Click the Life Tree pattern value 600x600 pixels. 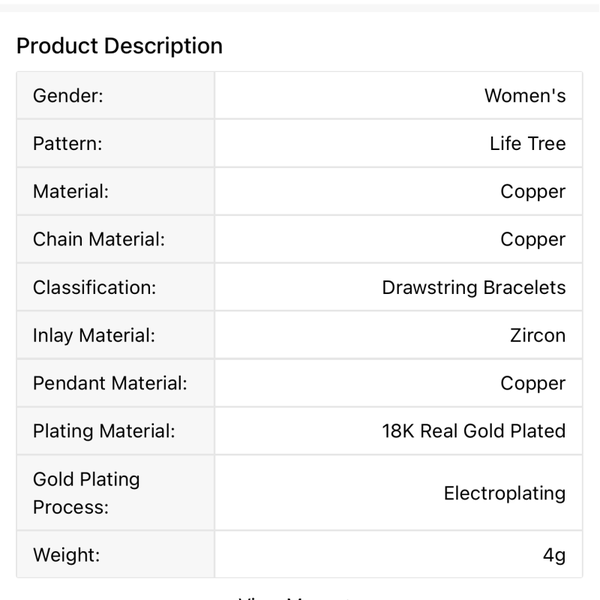tap(527, 144)
